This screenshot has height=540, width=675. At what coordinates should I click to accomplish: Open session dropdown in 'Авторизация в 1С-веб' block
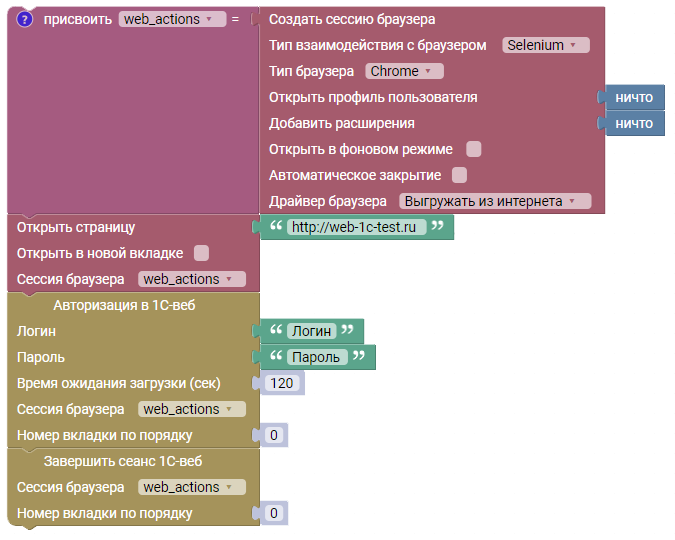point(191,409)
